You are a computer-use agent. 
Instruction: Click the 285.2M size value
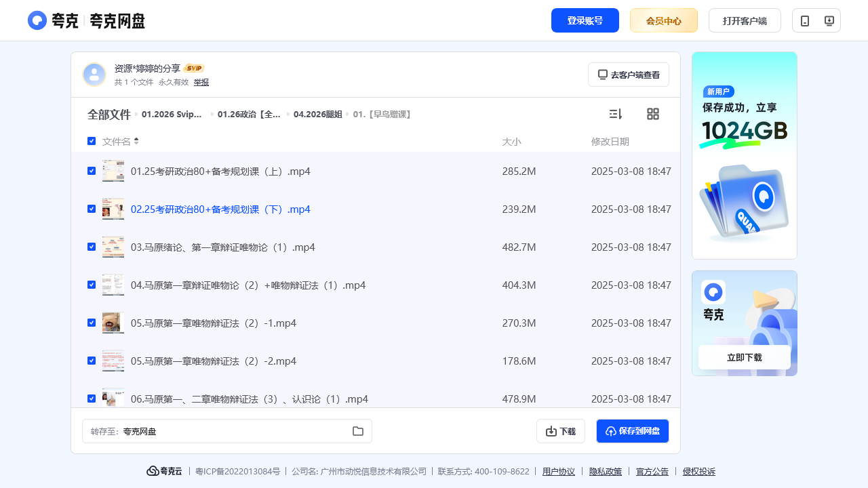point(519,171)
